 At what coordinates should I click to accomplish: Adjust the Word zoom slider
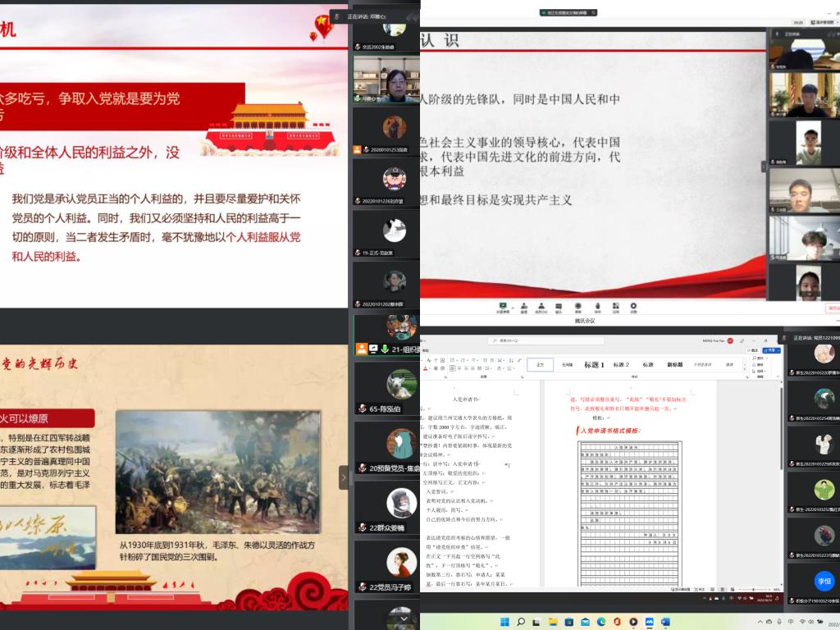(x=753, y=589)
